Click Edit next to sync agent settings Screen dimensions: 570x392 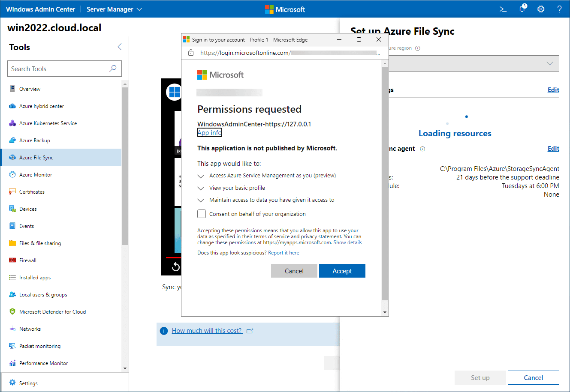pos(553,148)
